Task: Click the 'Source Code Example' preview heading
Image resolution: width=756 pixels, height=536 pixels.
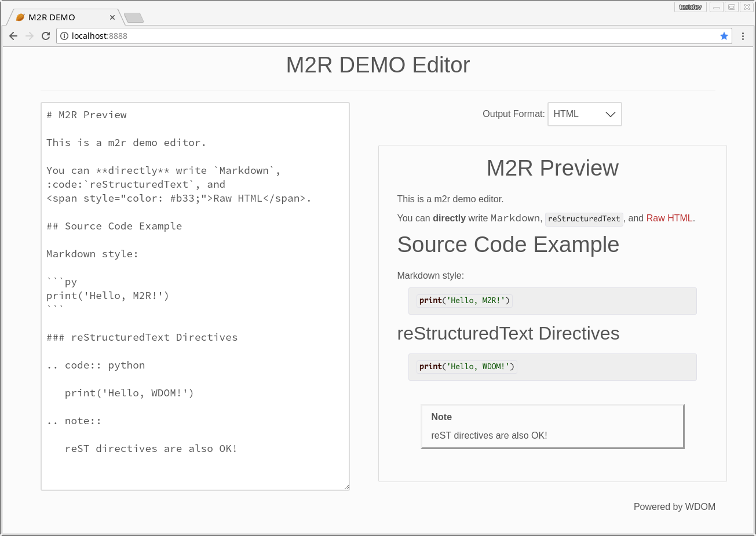Action: [508, 245]
